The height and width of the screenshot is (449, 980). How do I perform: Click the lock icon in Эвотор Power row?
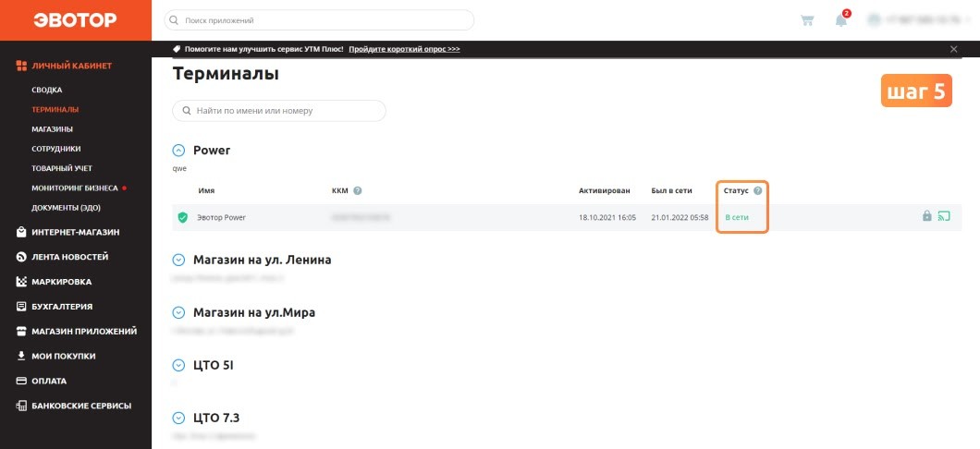[x=927, y=216]
